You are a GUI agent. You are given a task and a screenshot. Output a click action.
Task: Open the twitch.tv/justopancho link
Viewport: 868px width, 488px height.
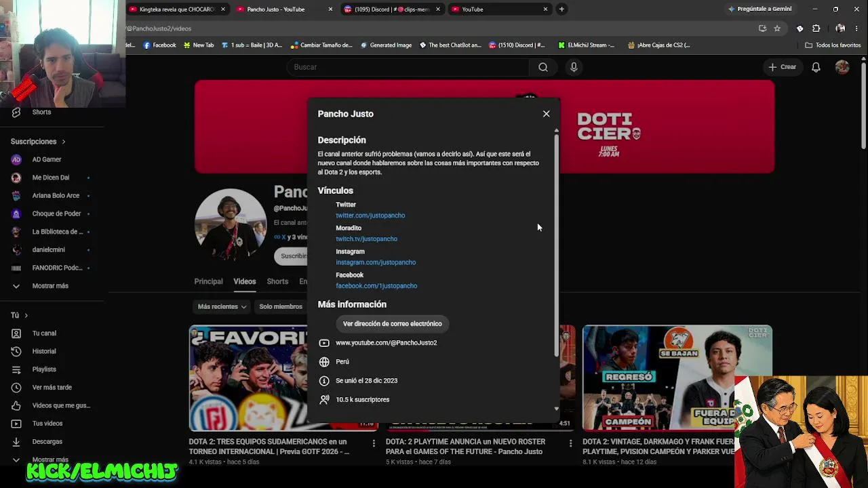(x=366, y=239)
